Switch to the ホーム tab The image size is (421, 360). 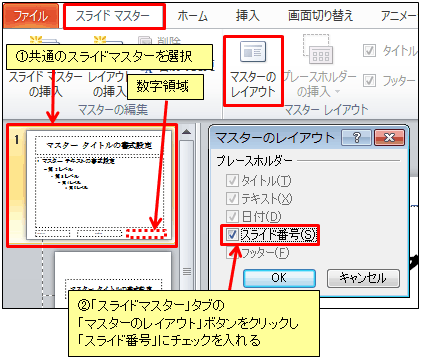tap(192, 16)
